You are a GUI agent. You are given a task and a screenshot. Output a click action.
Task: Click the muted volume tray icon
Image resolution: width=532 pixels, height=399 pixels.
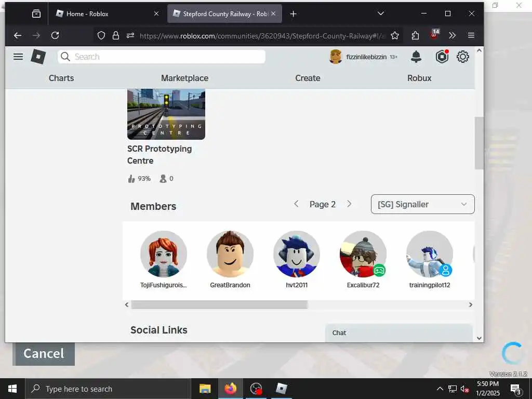[464, 389]
